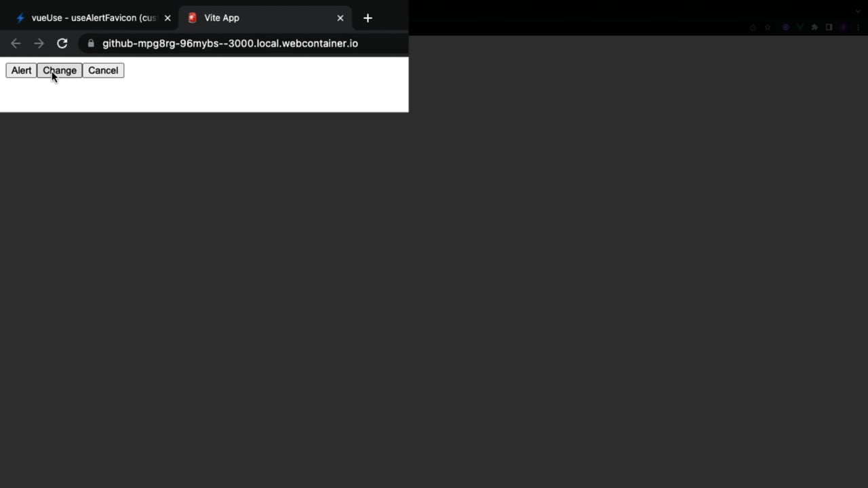Close the vueUse useAlertFavicon tab
Image resolution: width=868 pixels, height=488 pixels.
tap(167, 18)
